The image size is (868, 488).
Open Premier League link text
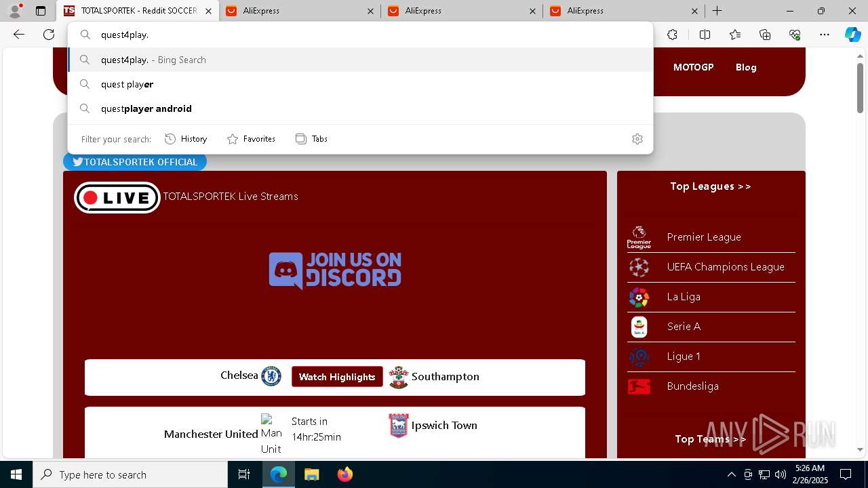(x=704, y=237)
